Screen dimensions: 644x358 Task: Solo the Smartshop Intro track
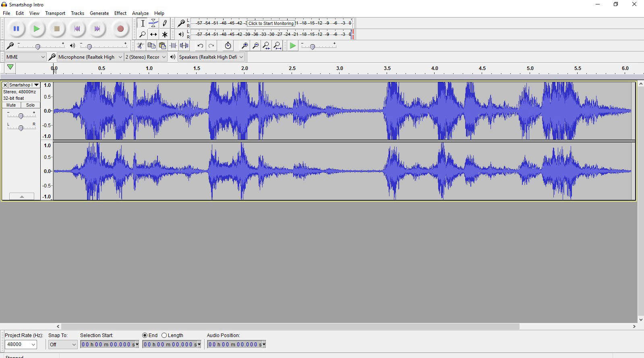click(x=31, y=105)
